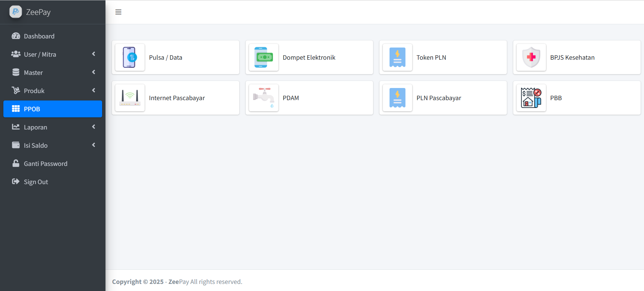The image size is (644, 291).
Task: Click the Dompet Elektronik money icon
Action: point(264,57)
